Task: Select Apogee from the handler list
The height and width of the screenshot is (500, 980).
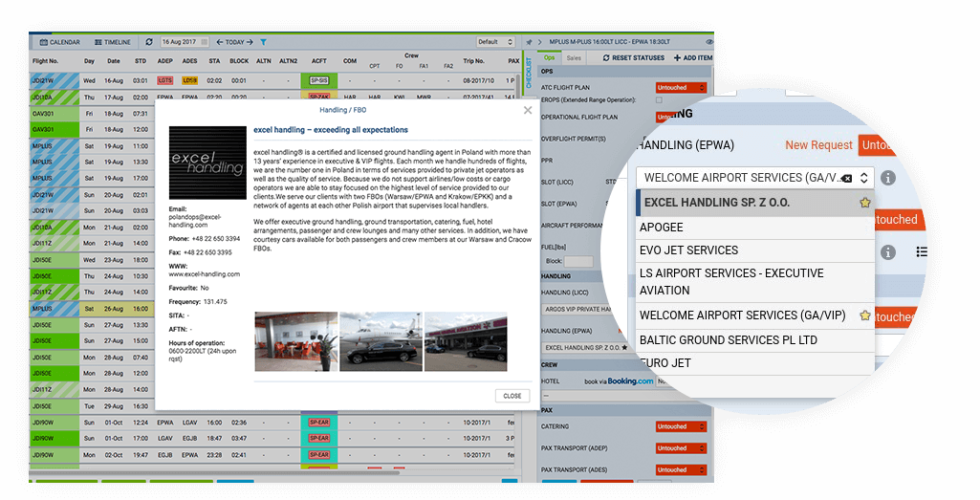Action: (x=662, y=228)
